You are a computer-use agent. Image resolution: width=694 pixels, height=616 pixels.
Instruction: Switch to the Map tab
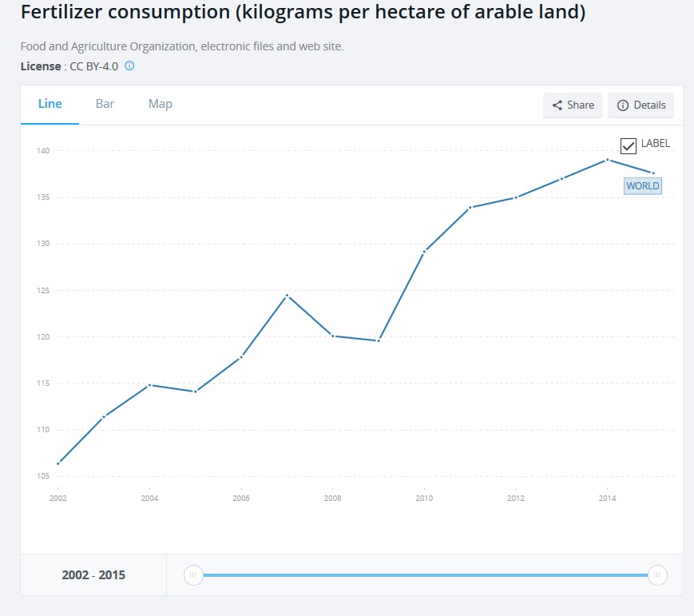click(160, 104)
